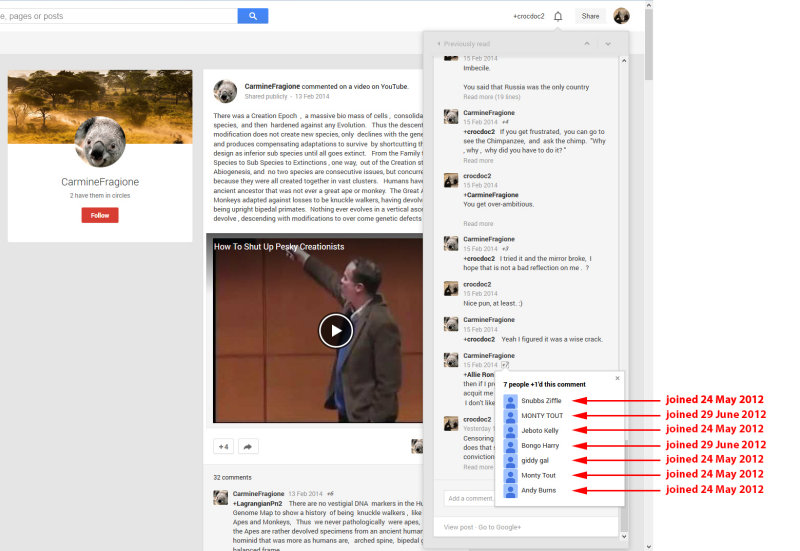Click the blue magnifier search button
This screenshot has height=551, width=800.
pos(253,16)
